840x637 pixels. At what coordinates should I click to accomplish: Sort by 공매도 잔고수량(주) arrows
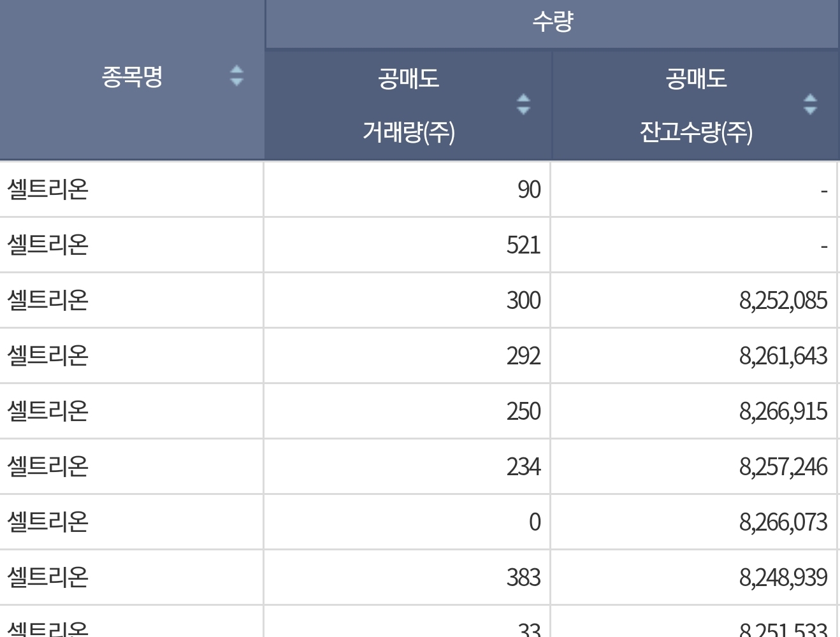pos(810,104)
